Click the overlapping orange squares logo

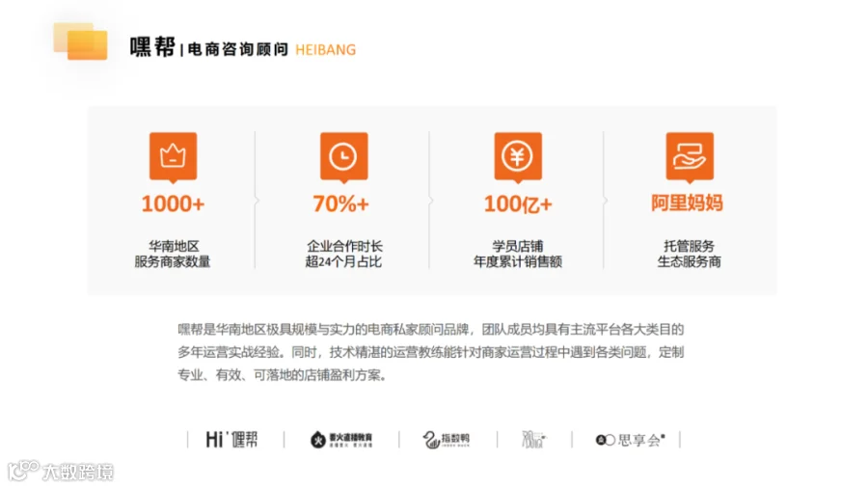pos(81,41)
